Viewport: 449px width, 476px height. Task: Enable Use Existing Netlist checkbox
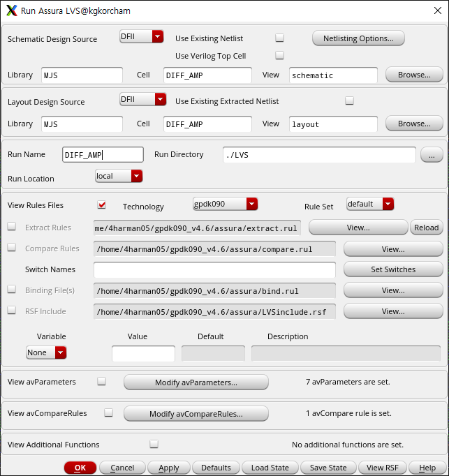click(x=279, y=38)
